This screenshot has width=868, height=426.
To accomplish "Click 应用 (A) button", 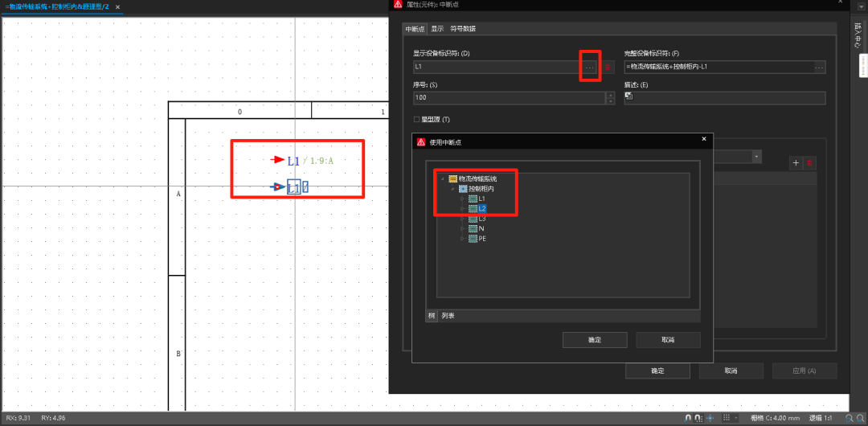I will [805, 371].
